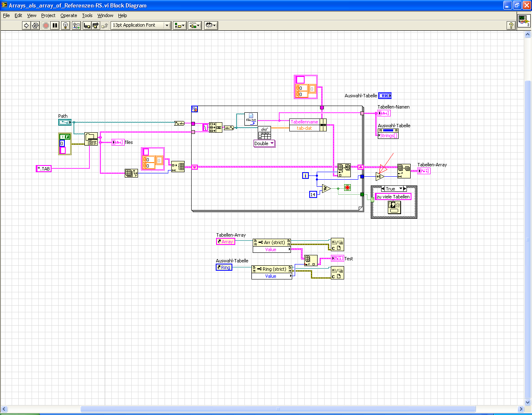
Task: Open the case selector True dropdown arrow
Action: pyautogui.click(x=401, y=189)
